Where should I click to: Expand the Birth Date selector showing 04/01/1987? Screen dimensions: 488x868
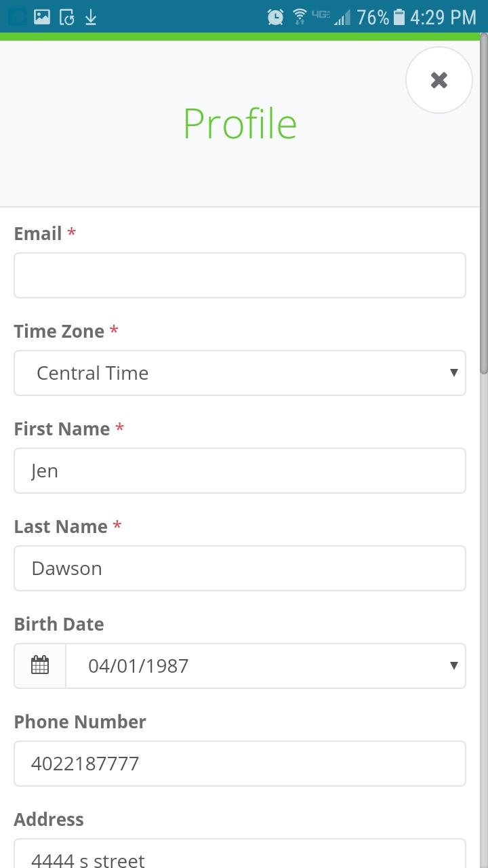click(266, 666)
